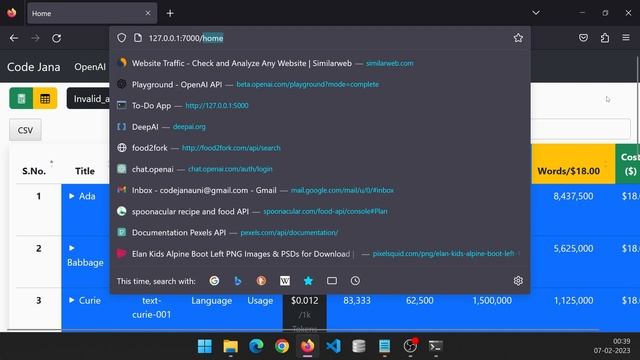The image size is (640, 360).
Task: Select the Documentation Pexels API suggestion
Action: coord(320,233)
